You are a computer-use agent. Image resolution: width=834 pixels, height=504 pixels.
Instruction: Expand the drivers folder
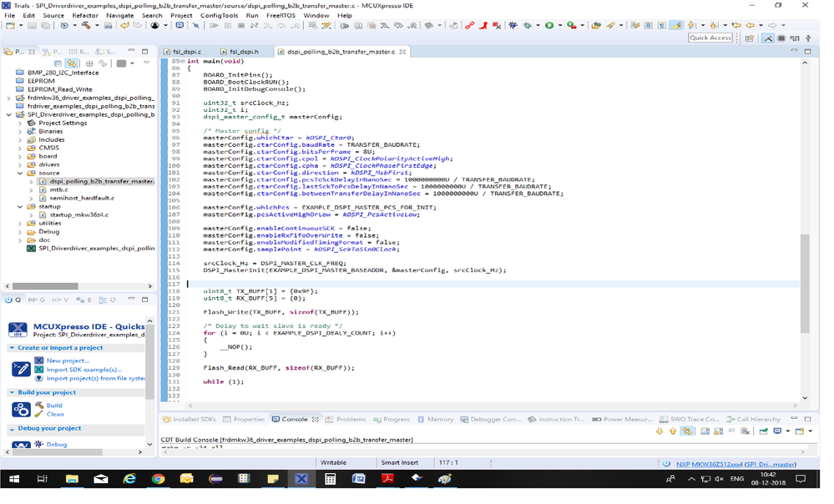coord(20,165)
